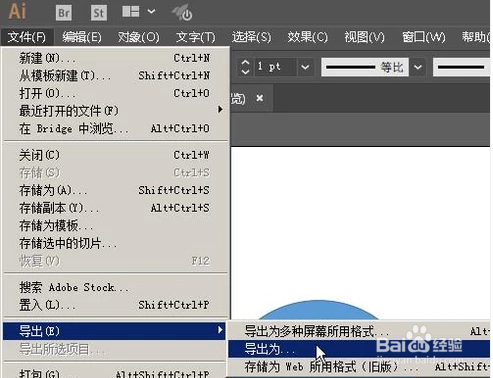Viewport: 493px width, 378px height.
Task: Expand the 导出(E) submenu
Action: tap(114, 331)
